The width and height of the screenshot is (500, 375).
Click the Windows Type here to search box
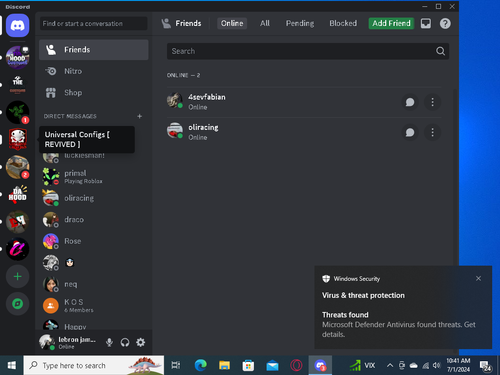coord(94,366)
